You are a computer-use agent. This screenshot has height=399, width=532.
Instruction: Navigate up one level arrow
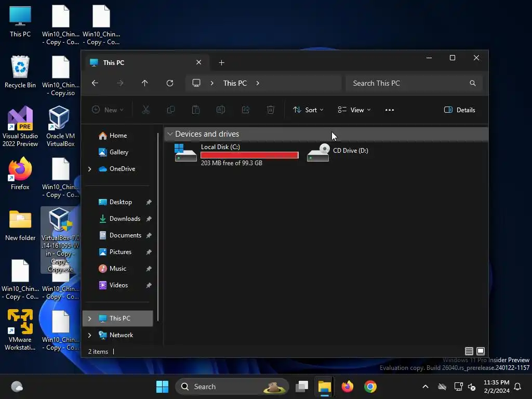(145, 83)
